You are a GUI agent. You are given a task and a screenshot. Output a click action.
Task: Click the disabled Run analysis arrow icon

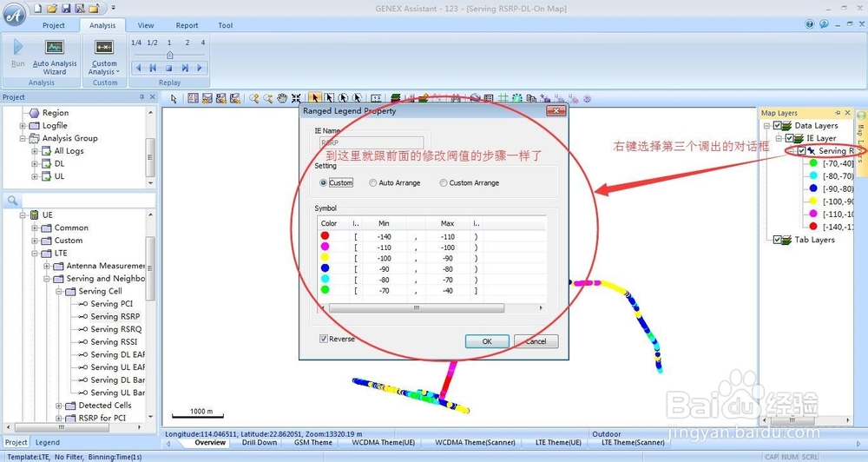pyautogui.click(x=17, y=47)
